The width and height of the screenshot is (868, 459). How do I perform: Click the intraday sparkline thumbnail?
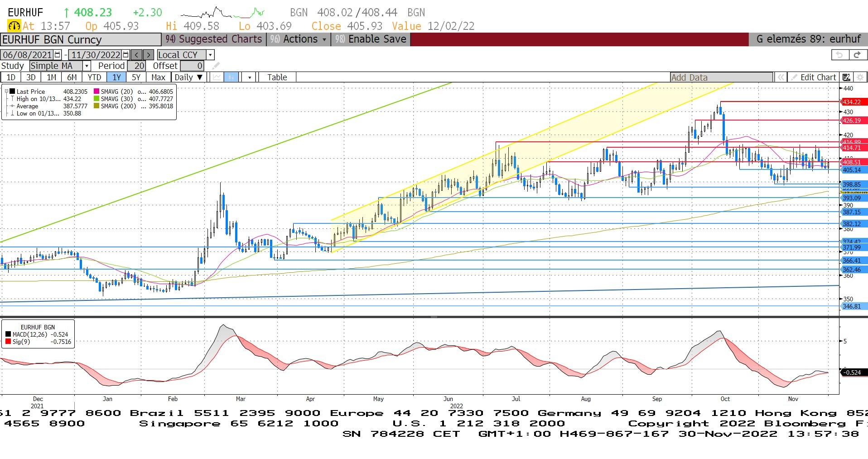click(222, 12)
